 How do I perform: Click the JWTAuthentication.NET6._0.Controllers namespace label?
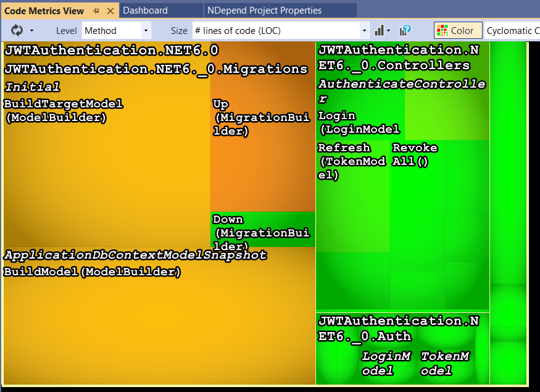[399, 57]
